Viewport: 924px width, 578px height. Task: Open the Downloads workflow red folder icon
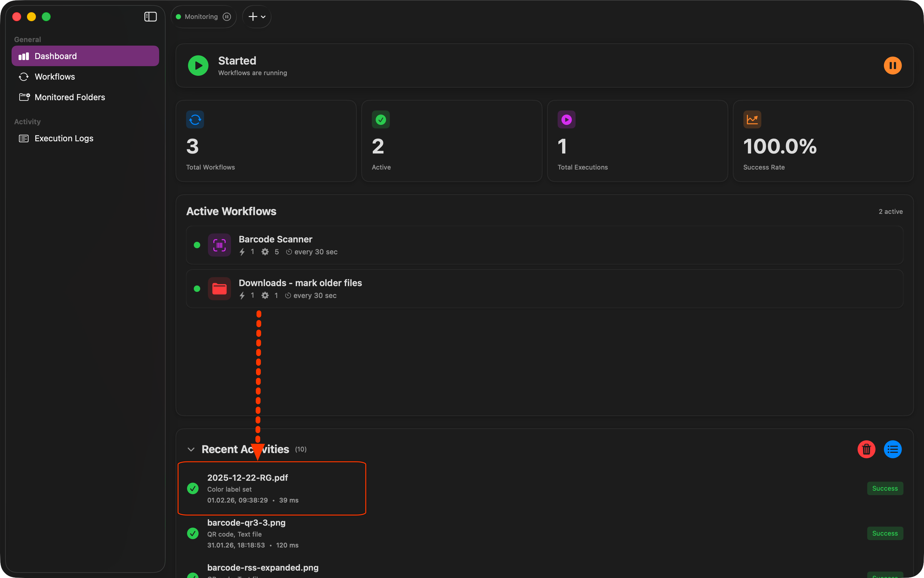point(219,289)
